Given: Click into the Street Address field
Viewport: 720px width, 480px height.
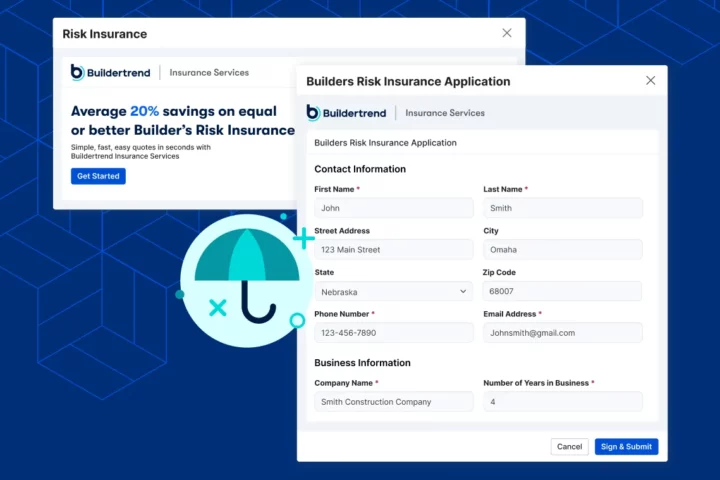Looking at the screenshot, I should [393, 250].
